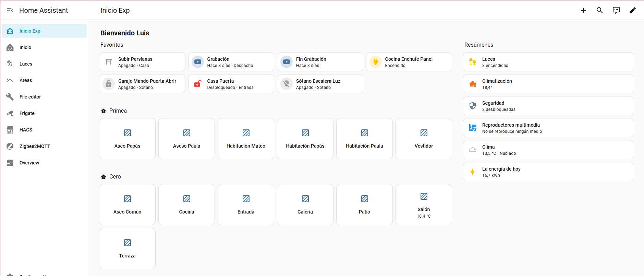Toggle the Sótano Escalera Luz light icon
Image resolution: width=644 pixels, height=276 pixels.
[x=286, y=84]
